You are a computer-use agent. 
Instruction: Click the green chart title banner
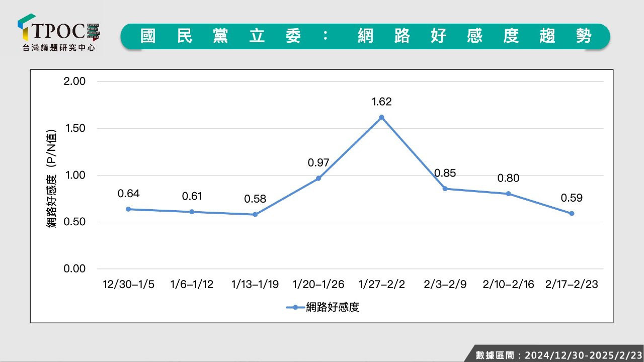coord(365,36)
